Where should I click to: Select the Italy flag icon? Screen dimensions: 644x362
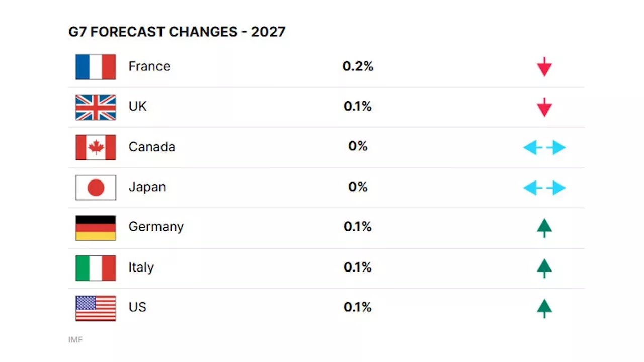(96, 268)
